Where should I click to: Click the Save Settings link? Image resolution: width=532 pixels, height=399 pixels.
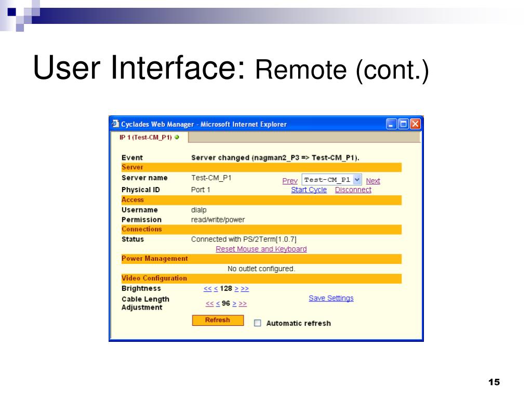coord(331,298)
